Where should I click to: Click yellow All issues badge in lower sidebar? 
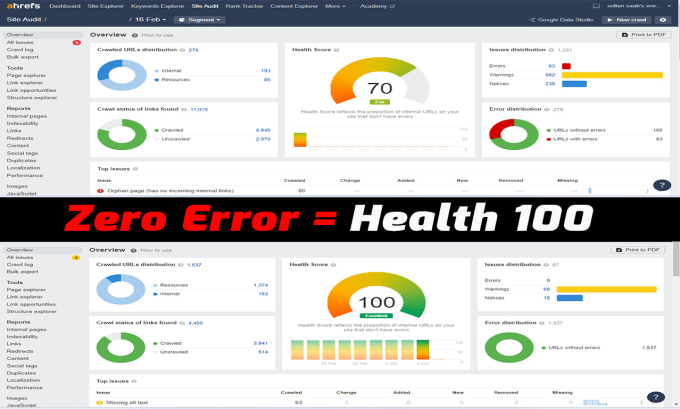[x=75, y=258]
